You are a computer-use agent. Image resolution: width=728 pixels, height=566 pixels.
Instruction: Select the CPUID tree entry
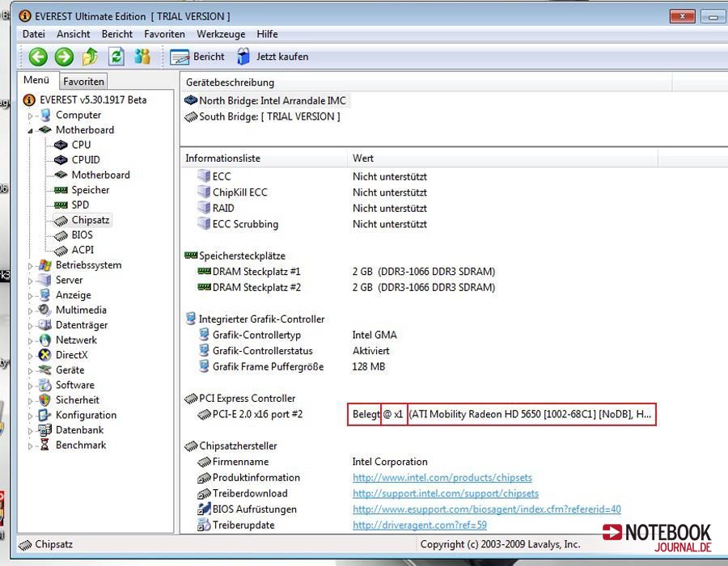pos(86,159)
